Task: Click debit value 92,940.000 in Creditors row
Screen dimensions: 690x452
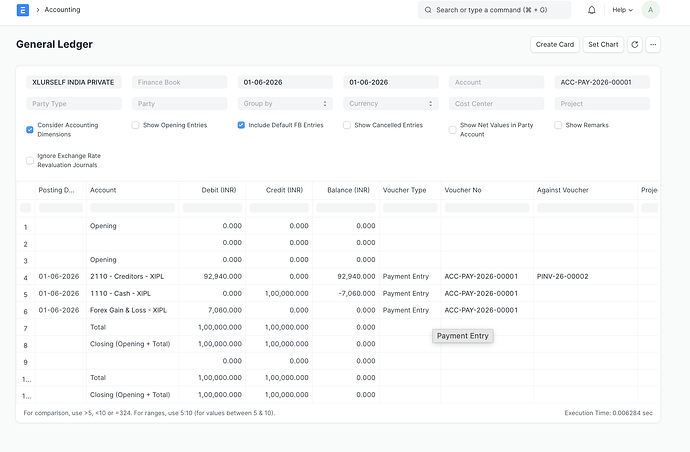Action: [223, 276]
